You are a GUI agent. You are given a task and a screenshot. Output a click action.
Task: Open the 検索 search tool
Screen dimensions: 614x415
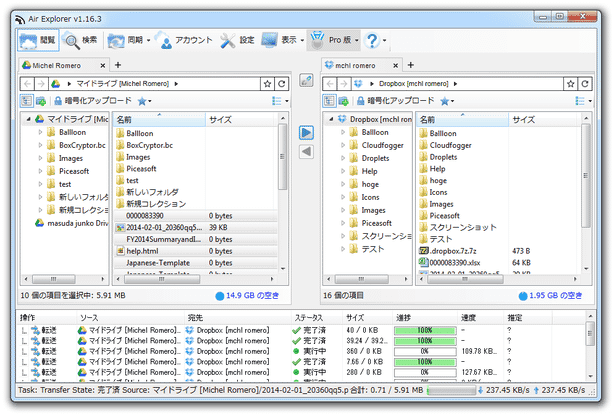(81, 40)
